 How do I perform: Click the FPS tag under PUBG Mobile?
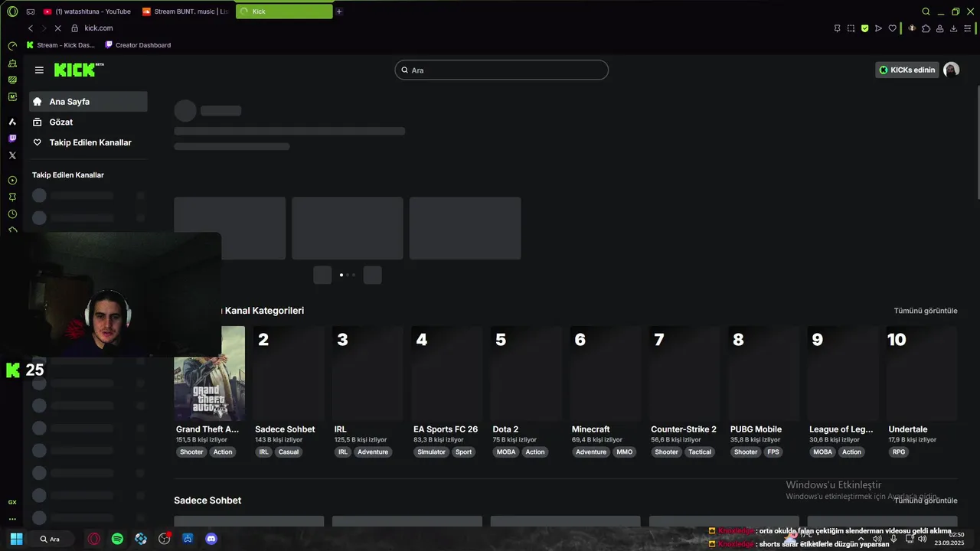[773, 452]
